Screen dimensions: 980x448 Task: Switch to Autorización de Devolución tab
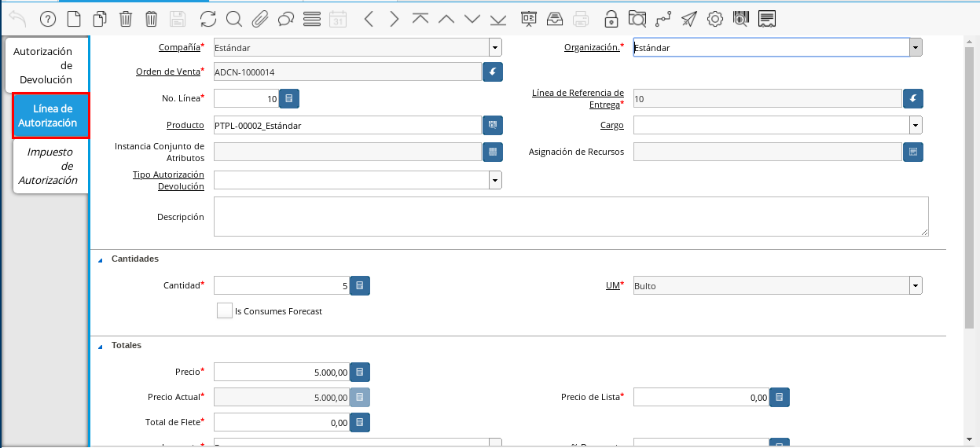[46, 65]
